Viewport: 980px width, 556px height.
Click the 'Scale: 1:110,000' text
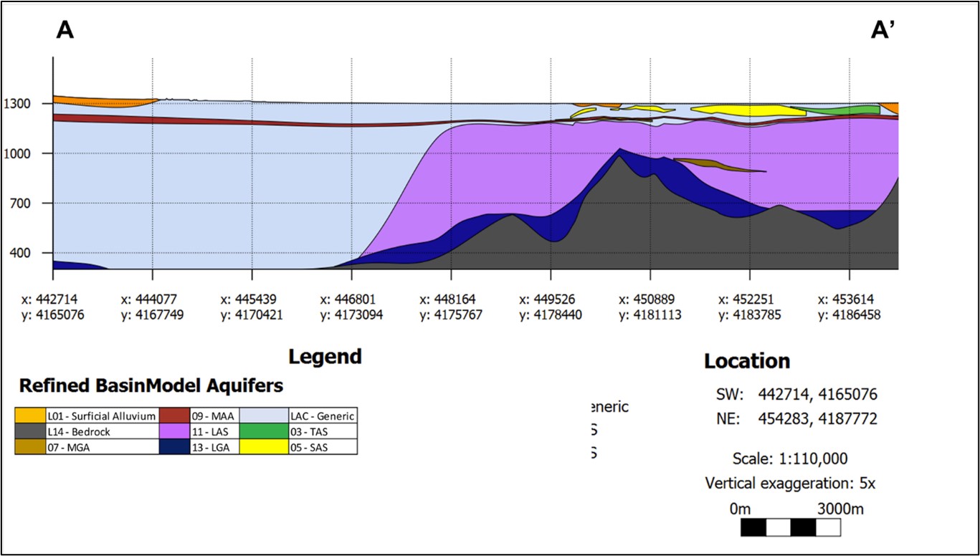point(790,459)
